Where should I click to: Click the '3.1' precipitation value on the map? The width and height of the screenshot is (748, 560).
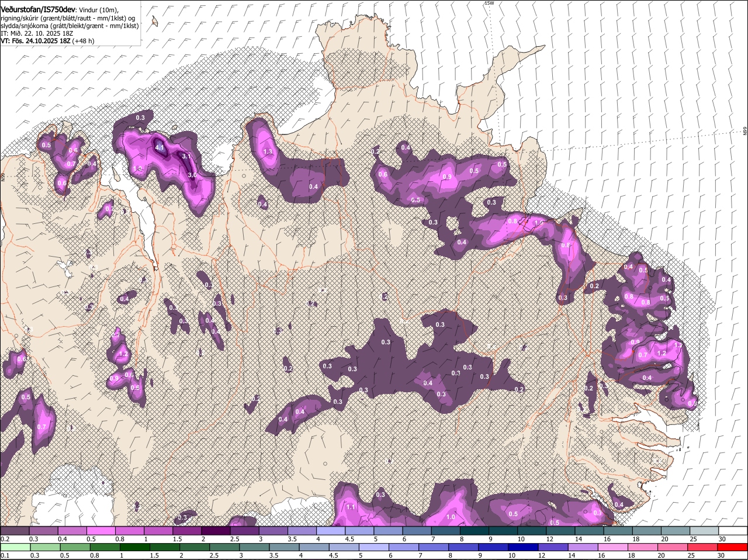(x=186, y=157)
